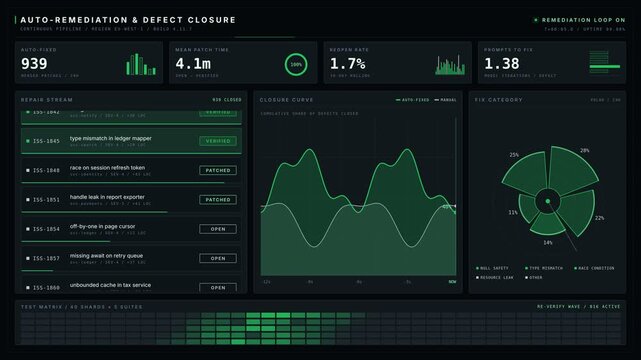641x360 pixels.
Task: Click the 'ISS-1857' issue ID
Action: (46, 259)
